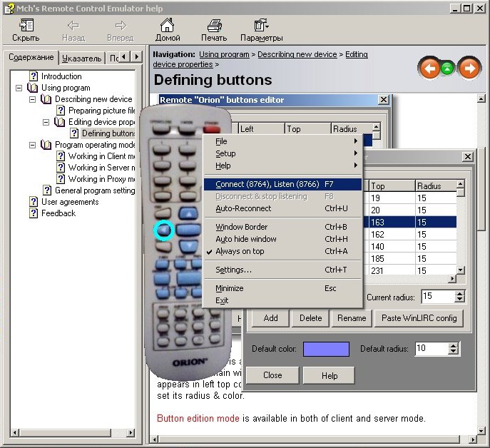Select Window Border menu item
This screenshot has height=448, width=490.
[283, 227]
